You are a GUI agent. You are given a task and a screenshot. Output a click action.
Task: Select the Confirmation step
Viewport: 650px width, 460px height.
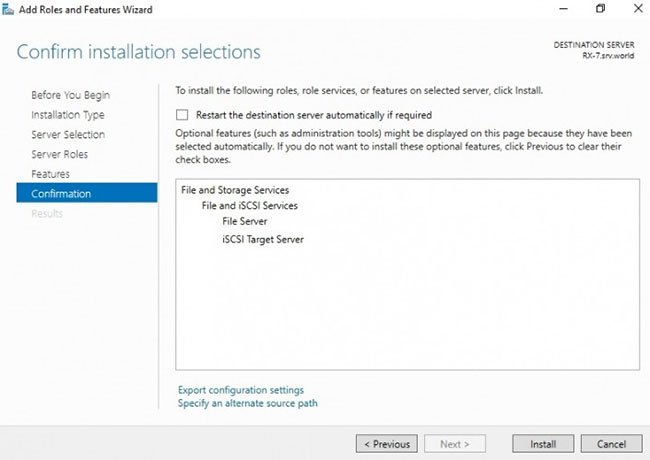(87, 193)
